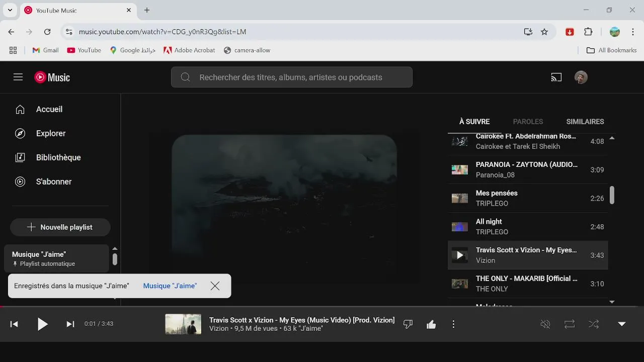Screen dimensions: 644x362
Task: Toggle repeat mode
Action: tap(570, 324)
